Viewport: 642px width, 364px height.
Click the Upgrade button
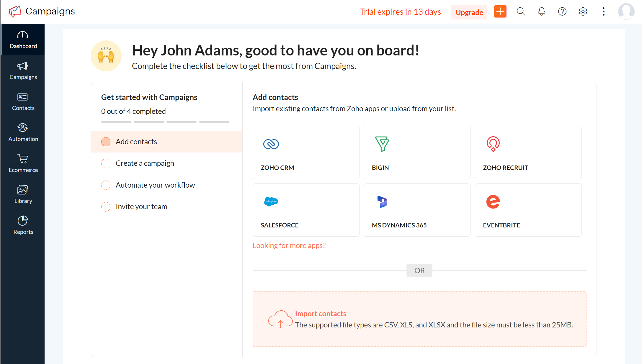(x=469, y=12)
